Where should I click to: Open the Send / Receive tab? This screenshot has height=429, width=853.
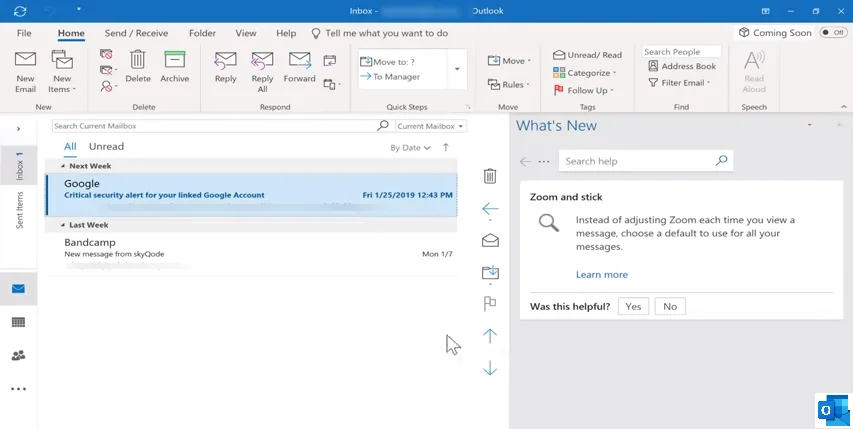(x=137, y=33)
